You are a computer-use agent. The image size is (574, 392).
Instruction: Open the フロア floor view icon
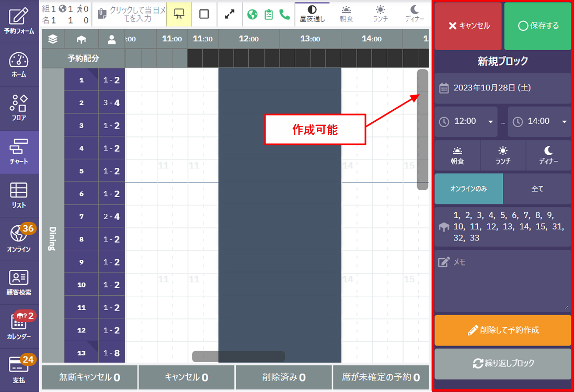pos(19,108)
